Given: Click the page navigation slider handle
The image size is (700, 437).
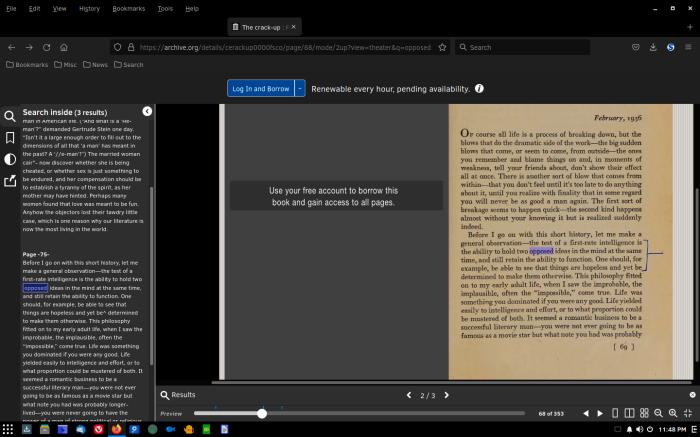Looking at the screenshot, I should 262,413.
